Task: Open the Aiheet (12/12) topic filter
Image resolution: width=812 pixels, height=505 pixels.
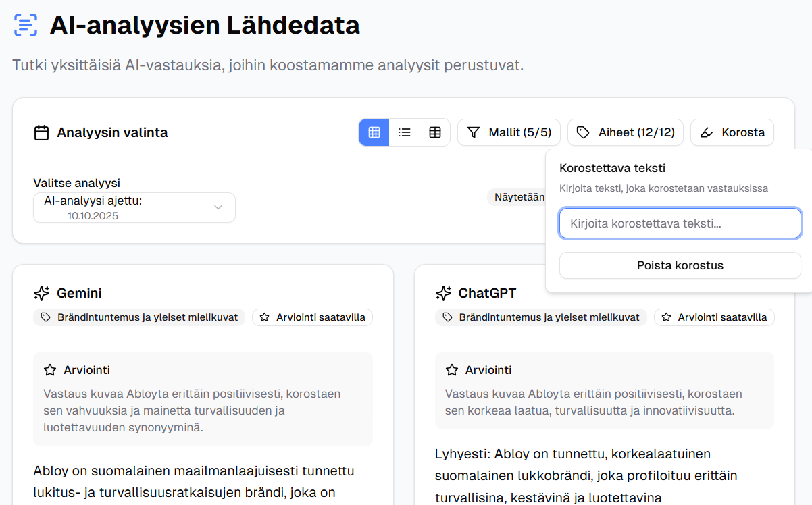Action: (x=625, y=132)
